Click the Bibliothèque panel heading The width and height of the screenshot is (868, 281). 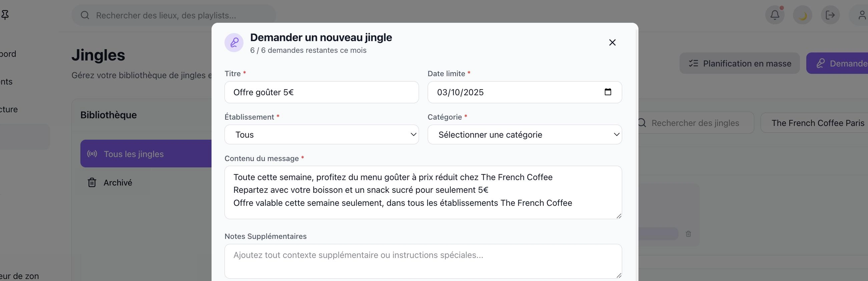point(108,115)
